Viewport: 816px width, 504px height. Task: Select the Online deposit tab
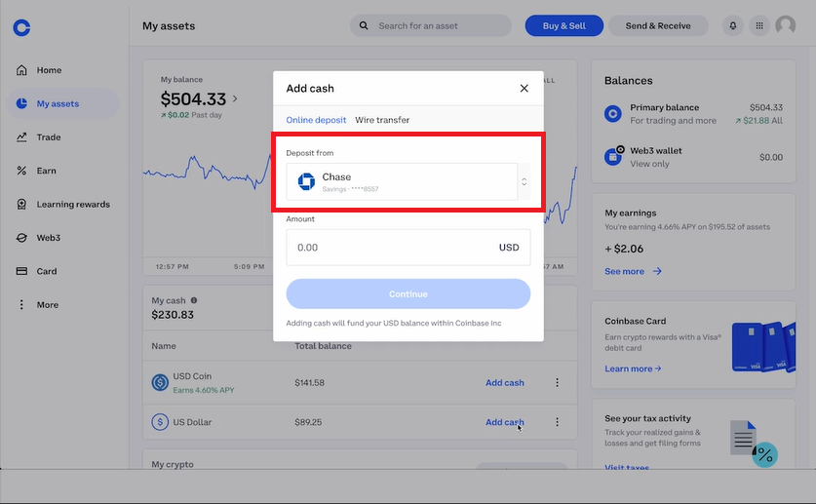(316, 120)
